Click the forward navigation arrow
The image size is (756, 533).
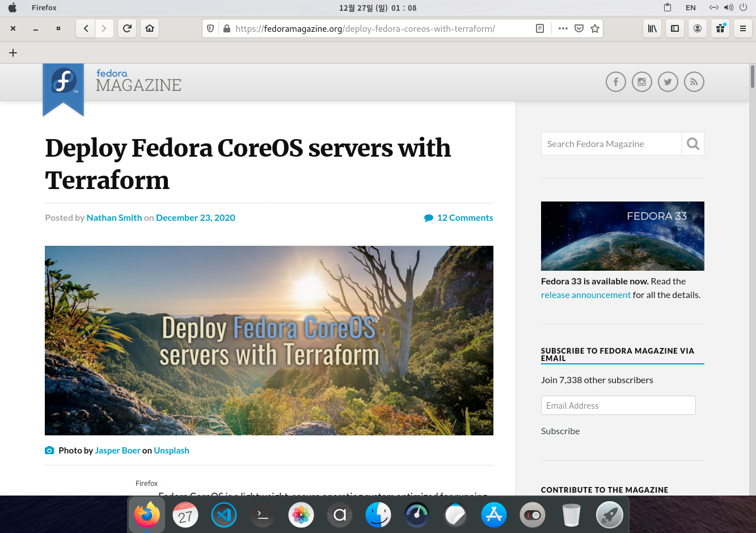pyautogui.click(x=104, y=28)
